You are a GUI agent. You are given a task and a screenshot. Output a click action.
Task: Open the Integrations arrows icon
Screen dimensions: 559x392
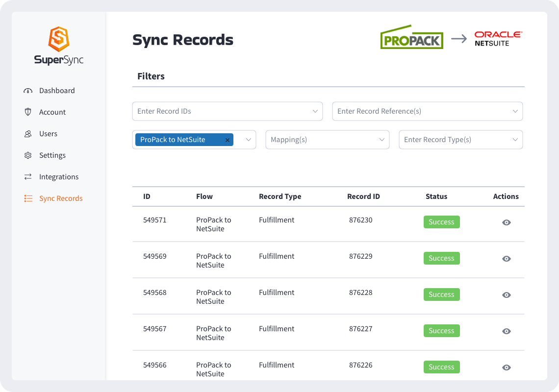28,176
